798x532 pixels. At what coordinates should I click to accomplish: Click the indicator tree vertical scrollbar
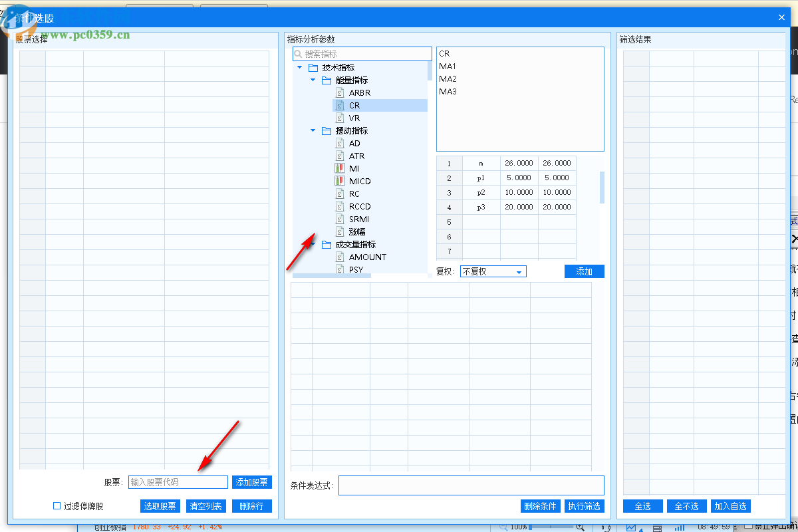(x=430, y=70)
